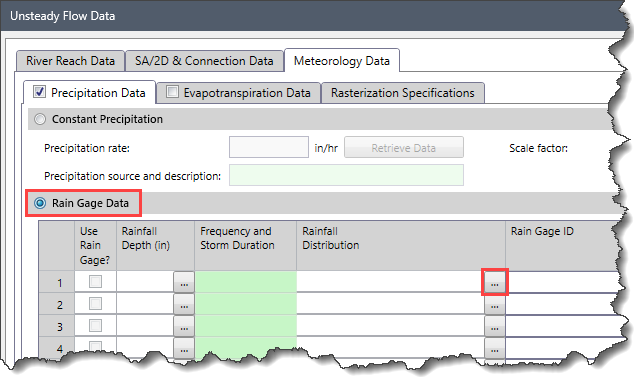
Task: Select the Constant Precipitation radio button
Action: 40,119
